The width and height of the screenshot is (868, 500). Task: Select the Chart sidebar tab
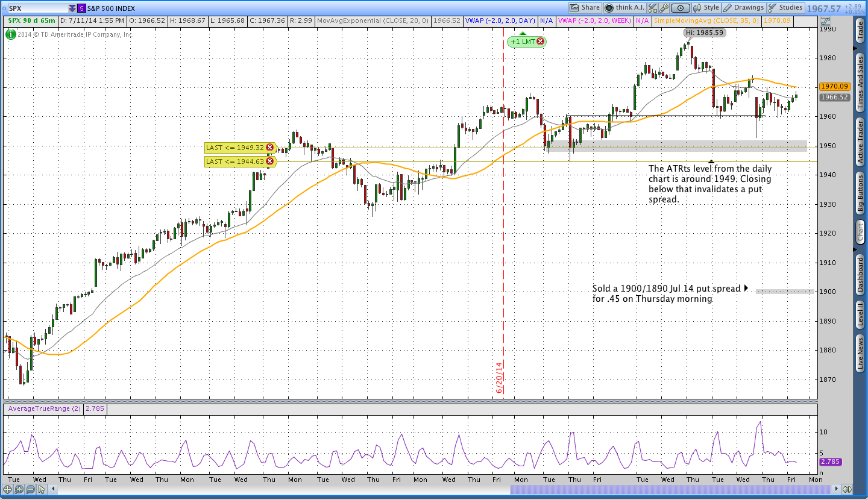tap(860, 232)
